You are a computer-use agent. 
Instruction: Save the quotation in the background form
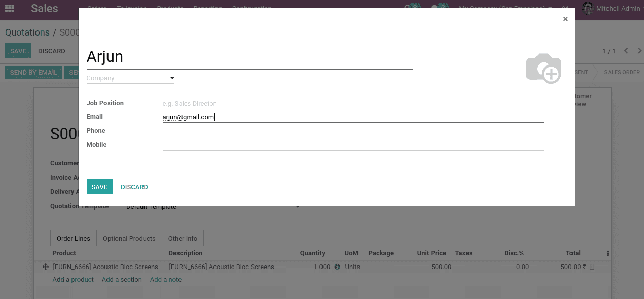(18, 51)
